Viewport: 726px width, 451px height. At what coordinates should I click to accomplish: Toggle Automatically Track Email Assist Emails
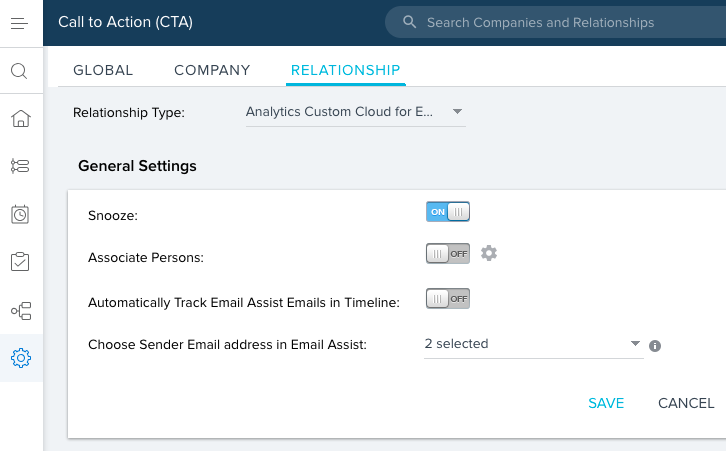click(x=447, y=298)
